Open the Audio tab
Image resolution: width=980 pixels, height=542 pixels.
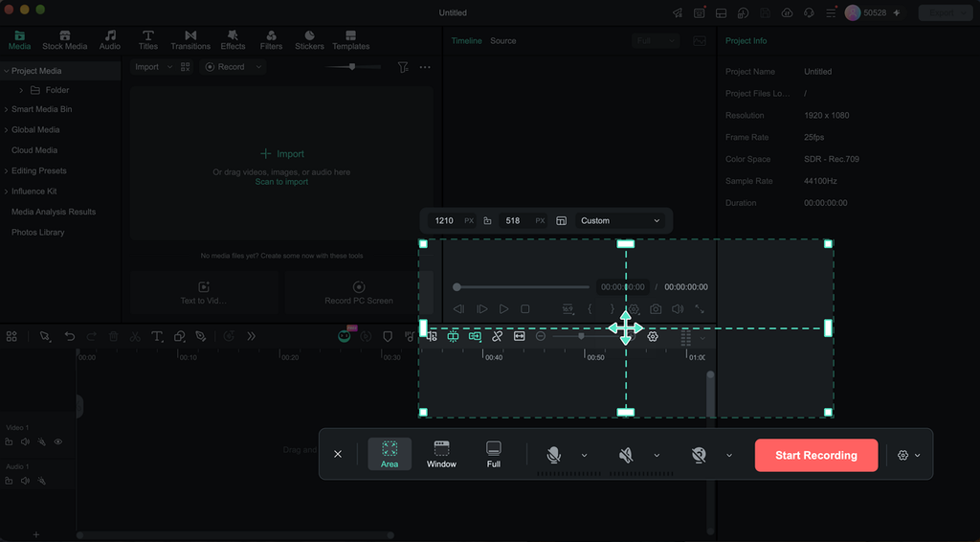click(x=110, y=40)
